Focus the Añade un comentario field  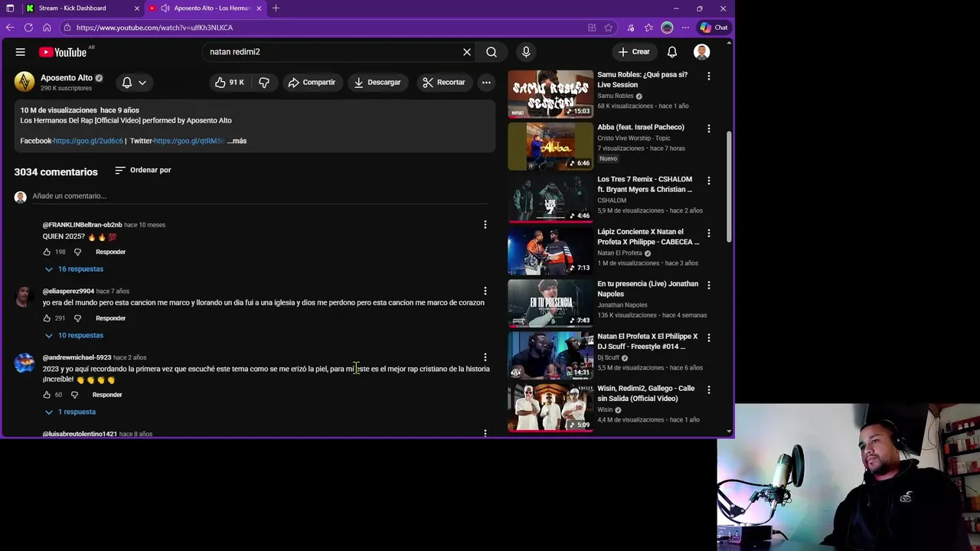(260, 196)
